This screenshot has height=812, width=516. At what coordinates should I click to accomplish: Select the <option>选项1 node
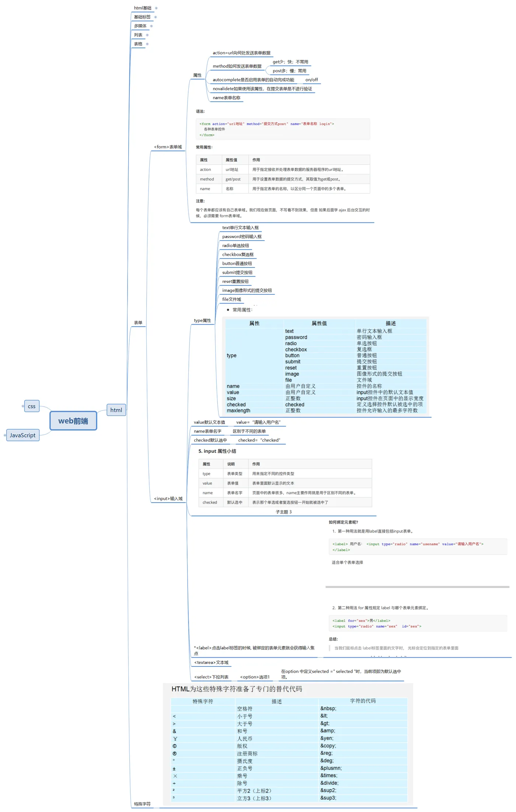pos(255,677)
